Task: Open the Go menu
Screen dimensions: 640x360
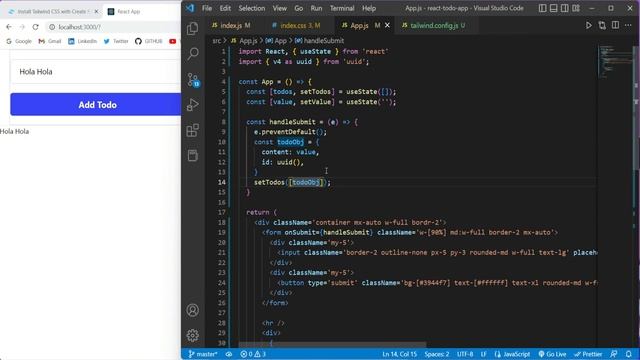Action: coord(299,8)
